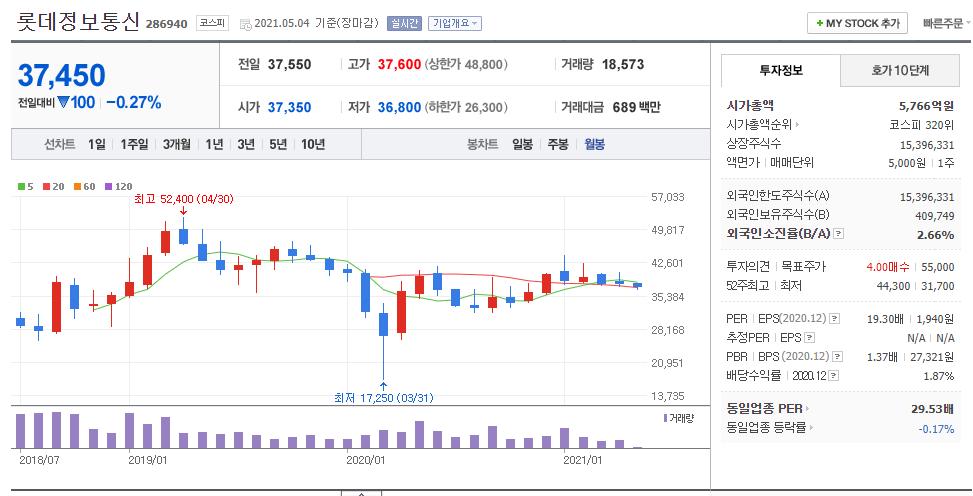Select the 5년 line chart period

278,144
